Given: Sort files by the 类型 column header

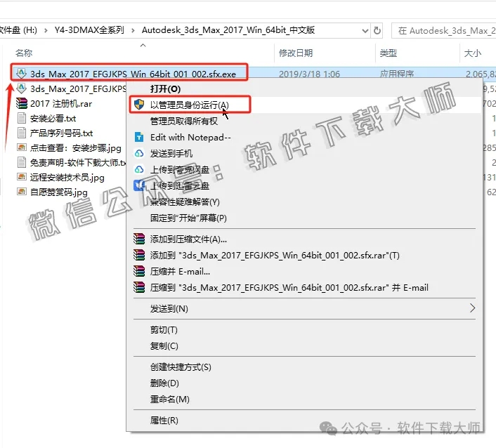Looking at the screenshot, I should click(x=388, y=53).
